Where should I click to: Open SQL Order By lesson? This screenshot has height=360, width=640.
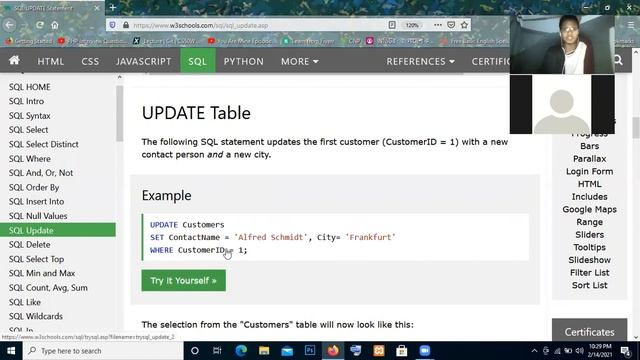coord(34,187)
